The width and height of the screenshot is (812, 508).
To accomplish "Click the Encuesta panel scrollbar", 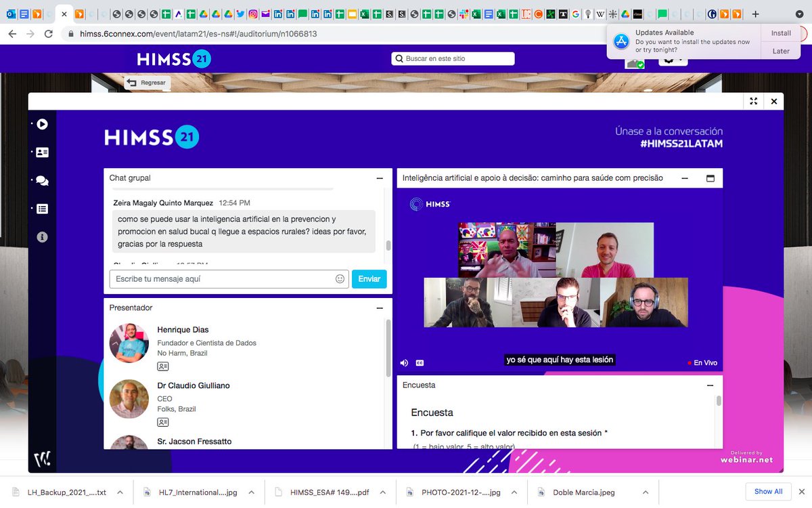I will click(x=719, y=400).
